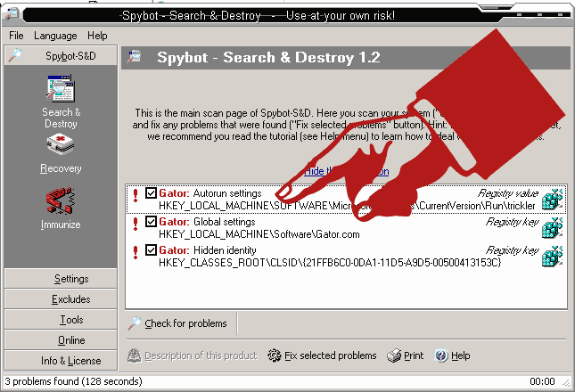Click the Recovery sidebar label
575x392 pixels.
point(61,168)
